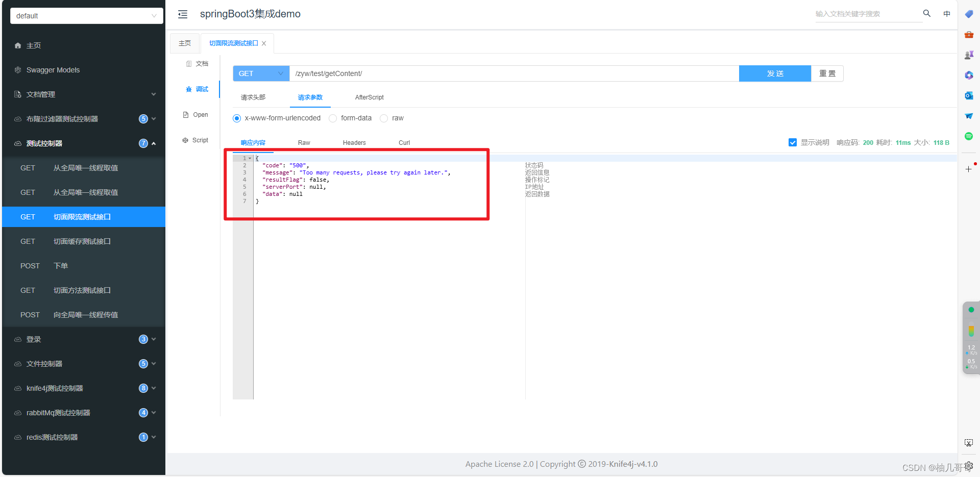The height and width of the screenshot is (477, 980).
Task: Click network speed floating widget
Action: [x=971, y=338]
